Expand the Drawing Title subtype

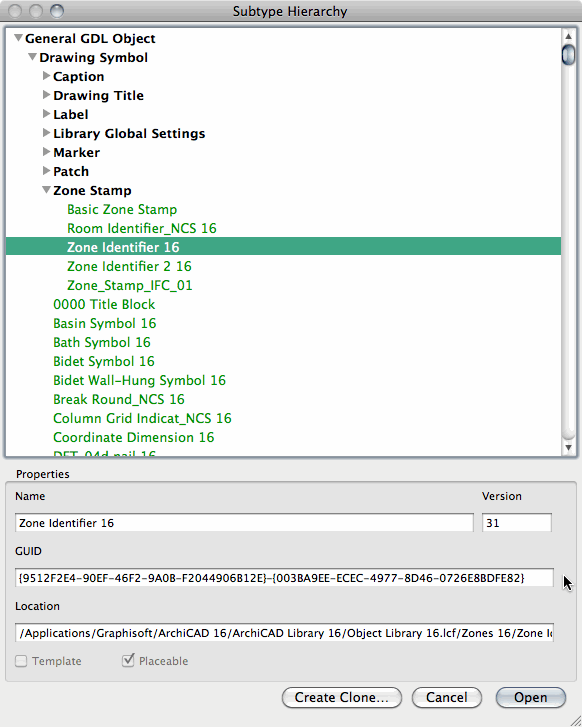coord(46,95)
